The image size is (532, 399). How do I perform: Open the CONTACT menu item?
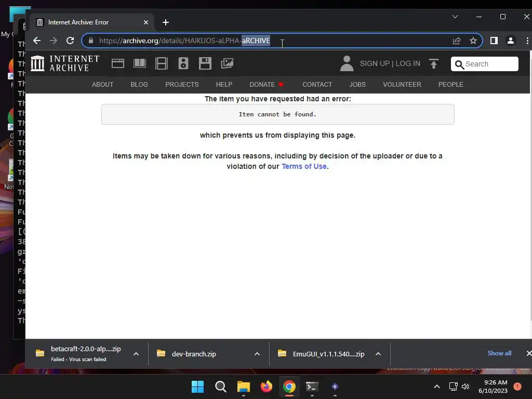point(317,85)
